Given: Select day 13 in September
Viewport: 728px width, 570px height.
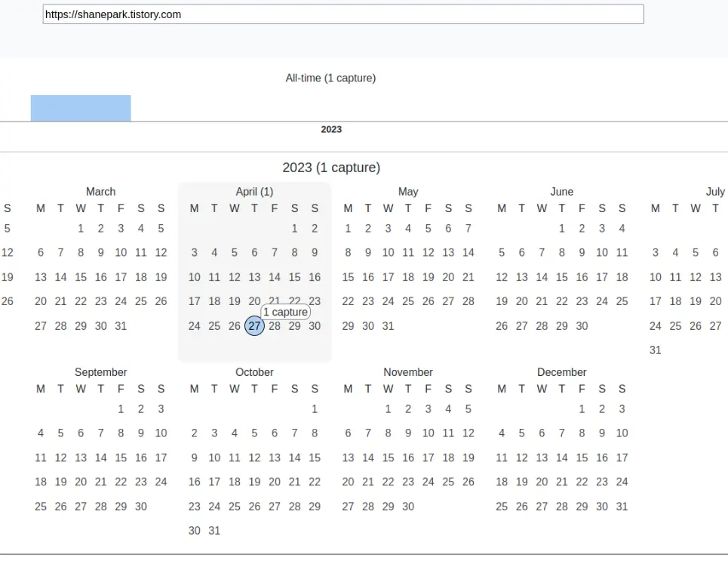Looking at the screenshot, I should (81, 458).
